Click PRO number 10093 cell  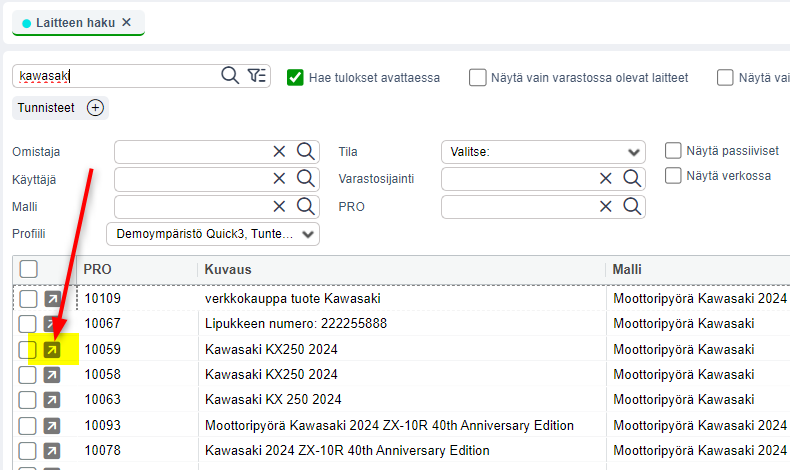[102, 426]
